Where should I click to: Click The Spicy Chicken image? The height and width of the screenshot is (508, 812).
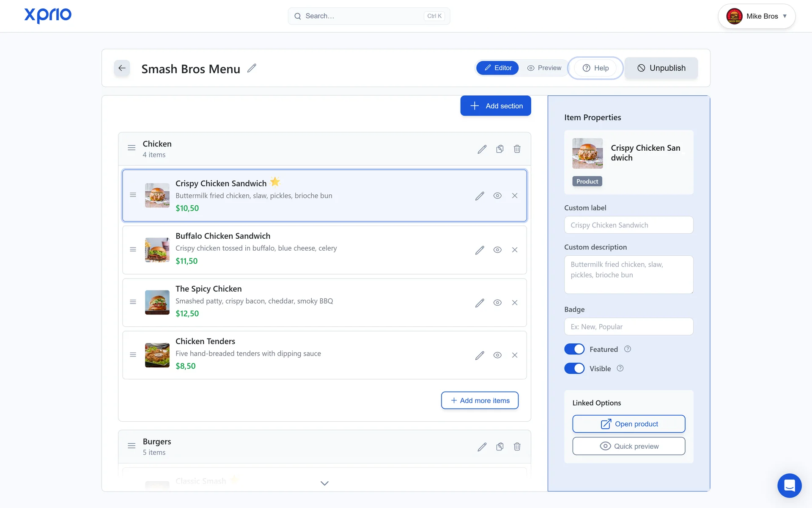click(x=157, y=302)
